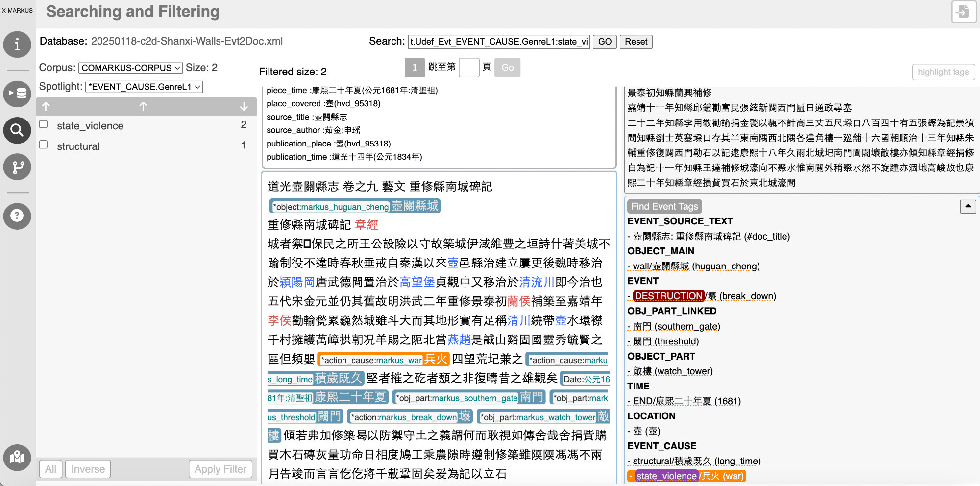Click the Reset button
Image resolution: width=980 pixels, height=486 pixels.
(x=636, y=42)
